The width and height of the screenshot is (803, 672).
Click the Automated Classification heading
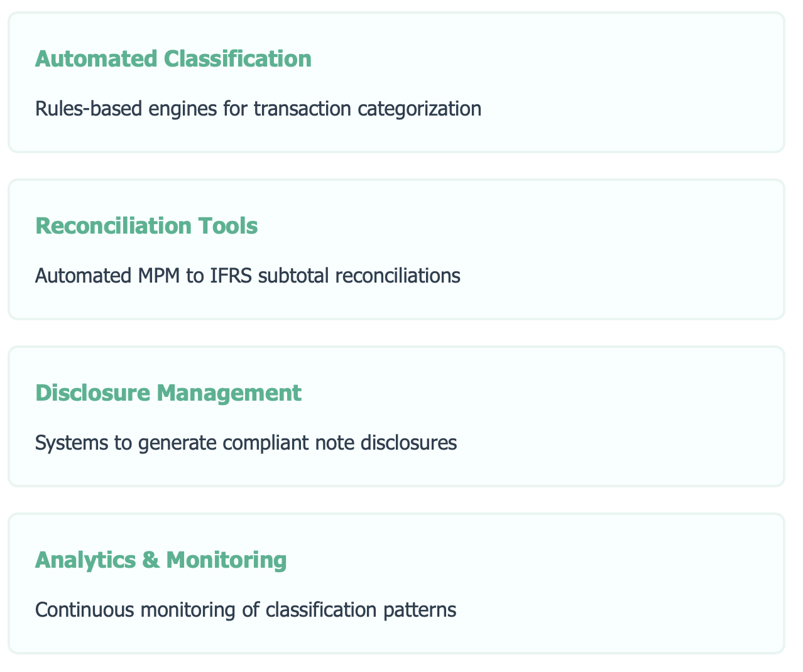(173, 59)
